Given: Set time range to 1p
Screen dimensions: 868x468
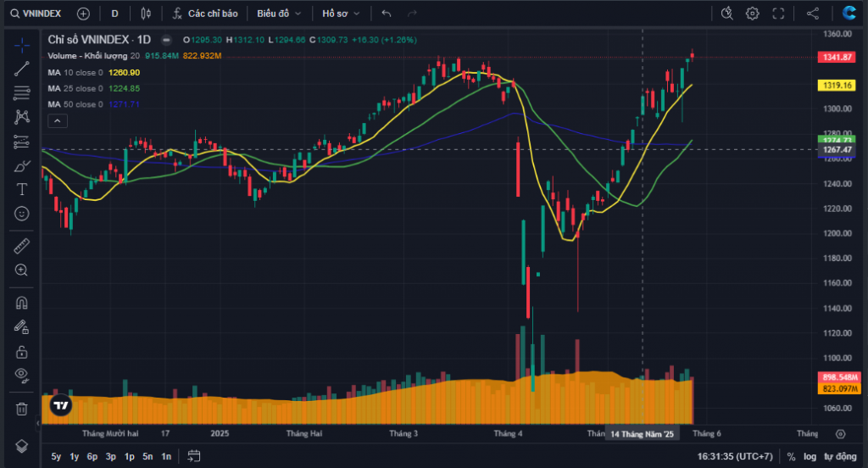Looking at the screenshot, I should click(x=129, y=457).
